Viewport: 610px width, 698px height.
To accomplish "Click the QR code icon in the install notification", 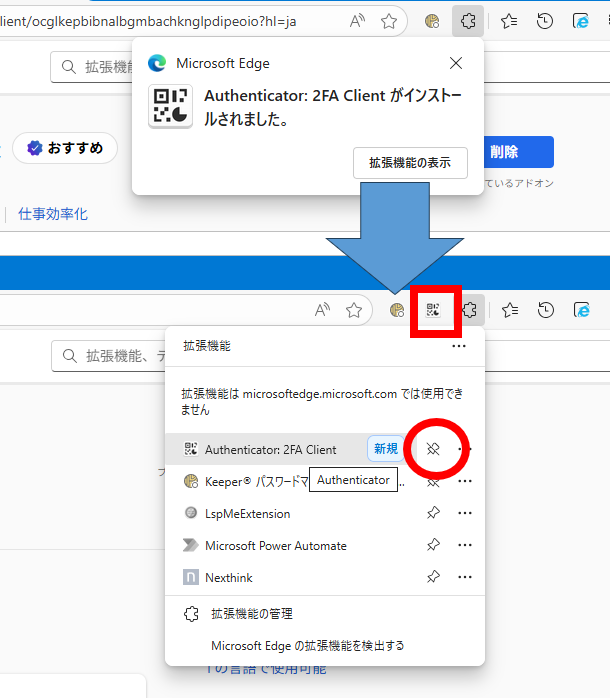I will 170,107.
